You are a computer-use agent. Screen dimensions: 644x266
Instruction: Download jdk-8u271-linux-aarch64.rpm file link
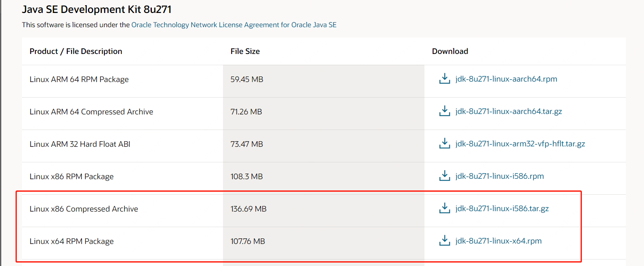pyautogui.click(x=506, y=79)
